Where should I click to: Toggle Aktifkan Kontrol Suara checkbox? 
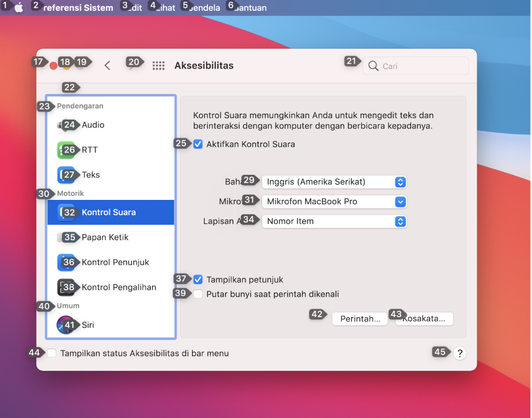[198, 144]
